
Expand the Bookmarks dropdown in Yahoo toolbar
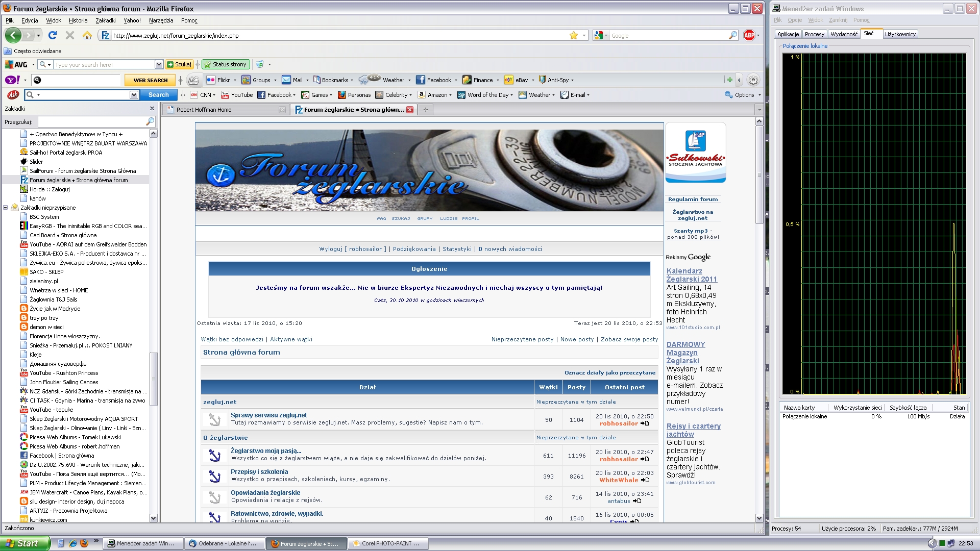352,80
